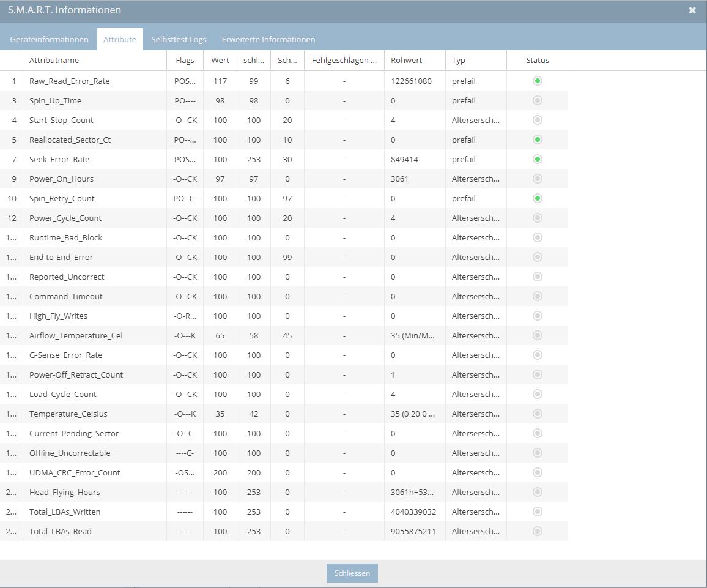This screenshot has height=588, width=707.
Task: Click the PO--C- flags of Spin_Retry_Count
Action: (185, 198)
